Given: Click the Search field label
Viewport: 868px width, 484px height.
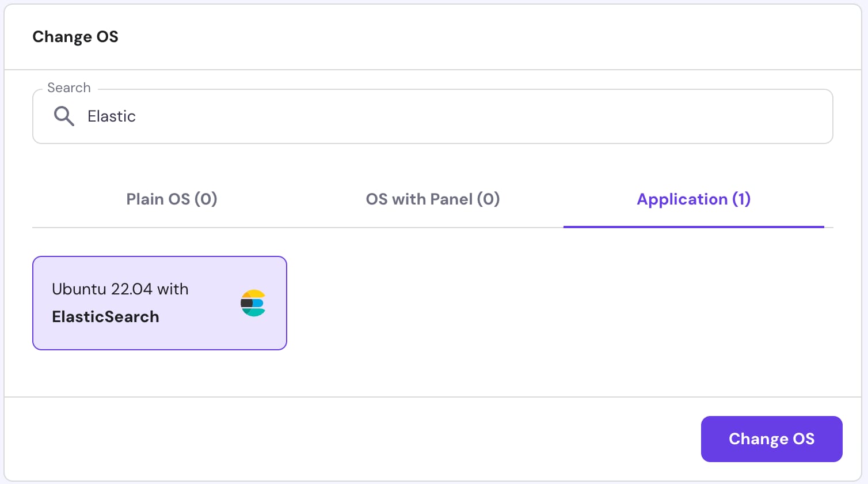Looking at the screenshot, I should (x=68, y=87).
